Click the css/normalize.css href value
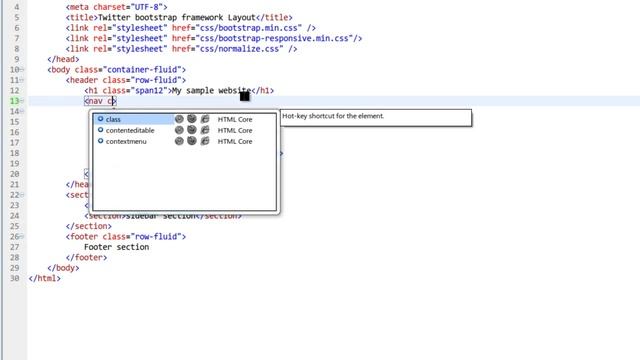The height and width of the screenshot is (360, 640). tap(239, 49)
